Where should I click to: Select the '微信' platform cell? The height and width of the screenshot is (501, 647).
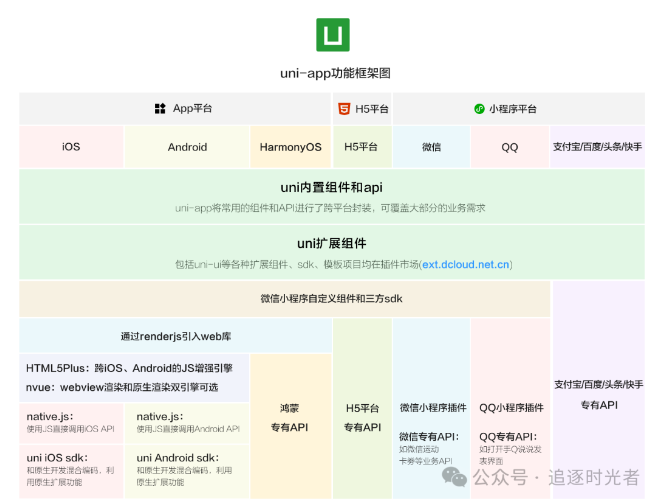[431, 147]
